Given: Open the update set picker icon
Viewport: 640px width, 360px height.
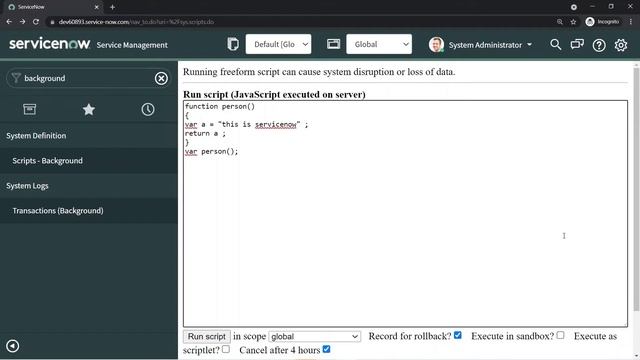Looking at the screenshot, I should click(x=233, y=44).
